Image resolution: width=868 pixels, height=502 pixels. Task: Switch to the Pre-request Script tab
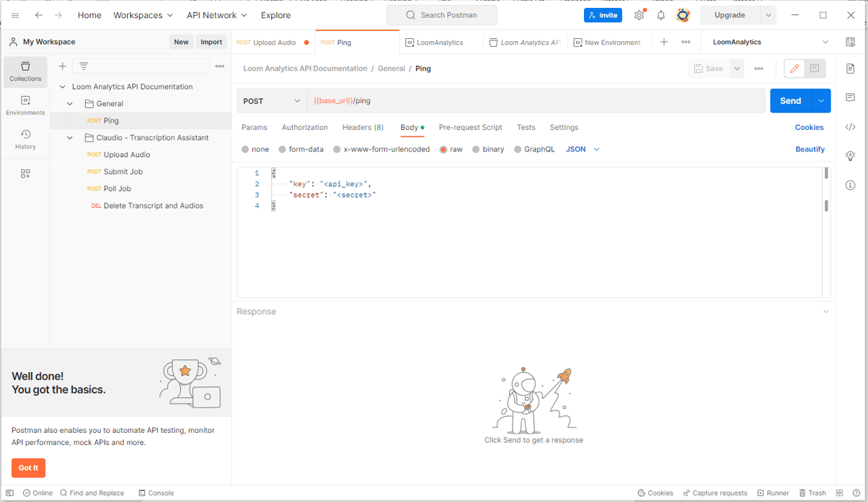coord(470,127)
